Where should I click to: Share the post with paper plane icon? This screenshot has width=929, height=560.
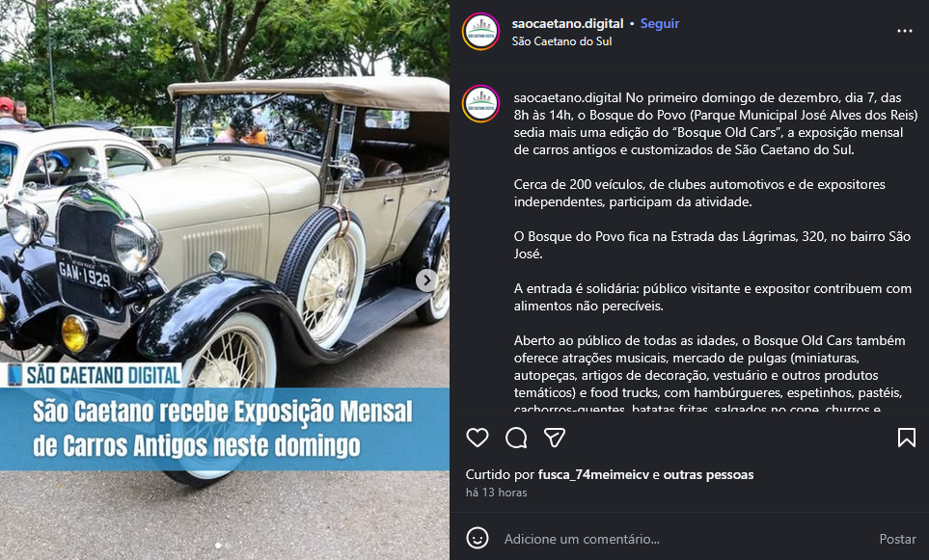pos(555,438)
